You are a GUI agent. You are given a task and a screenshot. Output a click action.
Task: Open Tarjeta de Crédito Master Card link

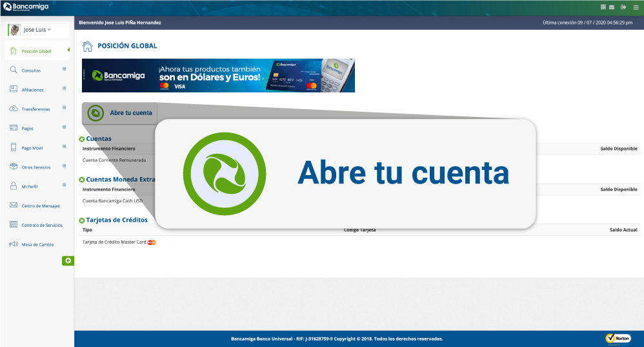coord(114,242)
